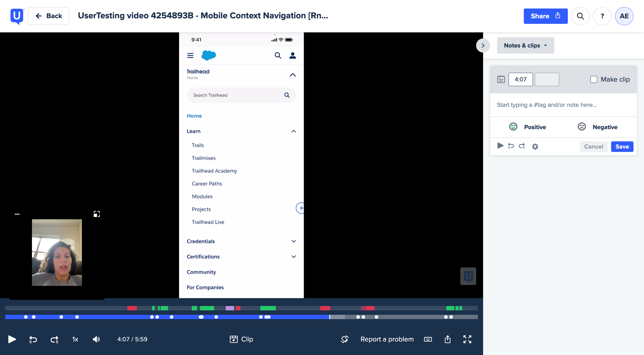Image resolution: width=644 pixels, height=355 pixels.
Task: Open keyboard shortcuts icon in player bar
Action: pyautogui.click(x=428, y=339)
